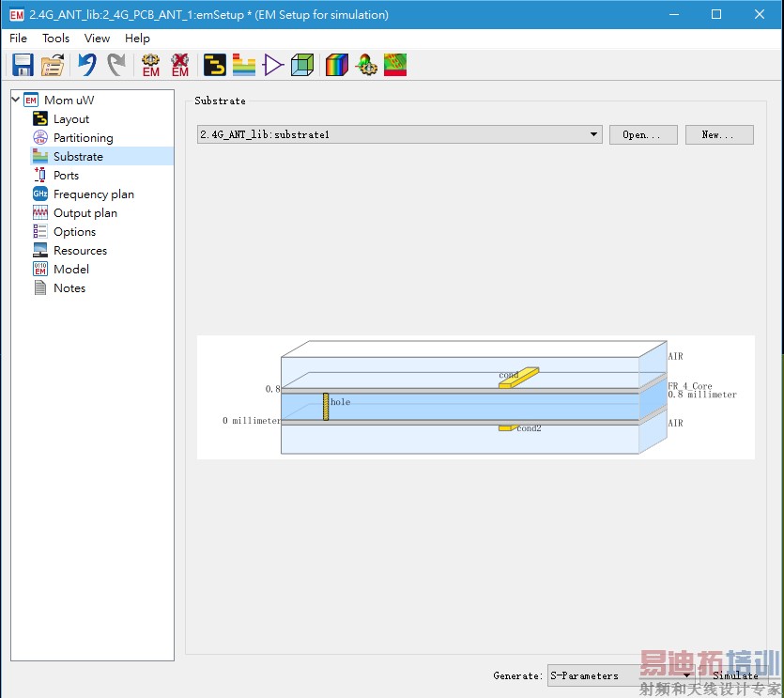784x698 pixels.
Task: Click the purple triangle Simulate icon
Action: point(273,65)
